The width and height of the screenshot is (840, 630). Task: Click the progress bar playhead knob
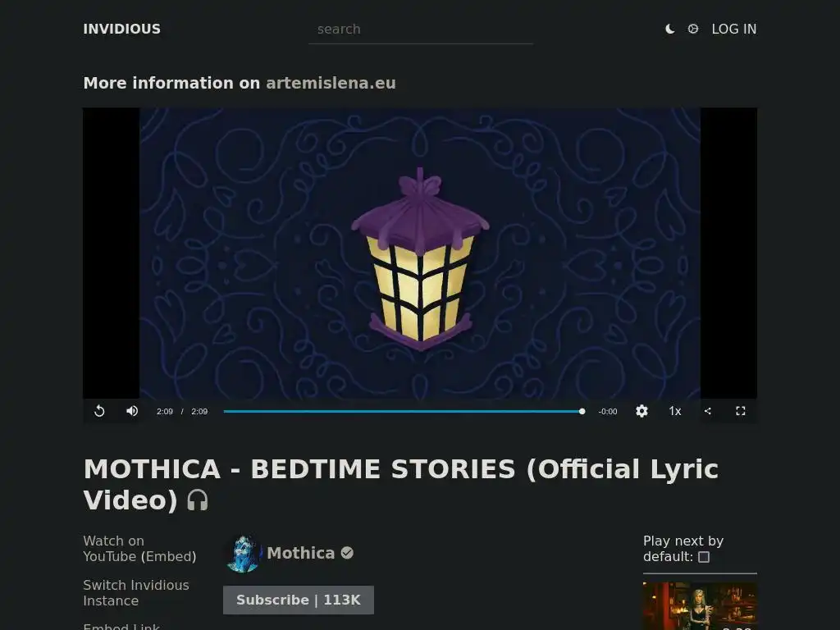(582, 412)
